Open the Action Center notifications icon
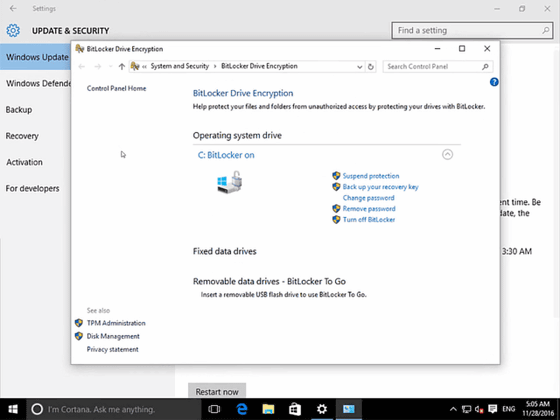This screenshot has width=560, height=420. click(x=493, y=409)
